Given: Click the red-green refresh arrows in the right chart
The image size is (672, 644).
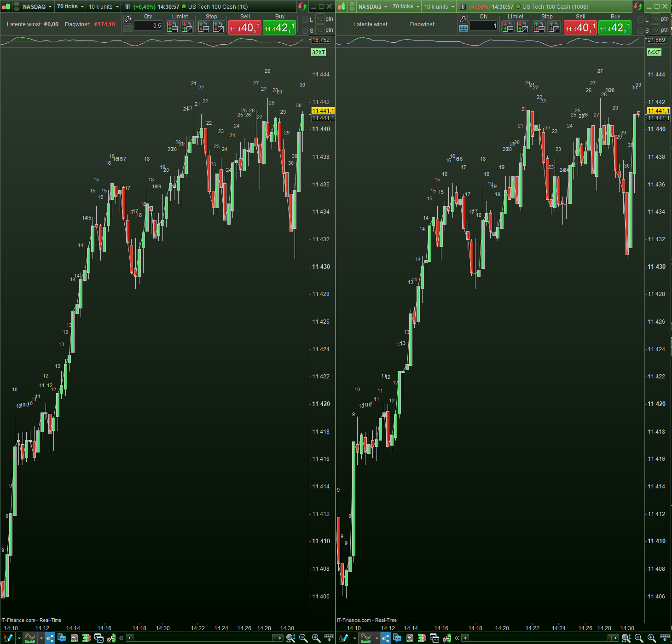Looking at the screenshot, I should (x=638, y=6).
